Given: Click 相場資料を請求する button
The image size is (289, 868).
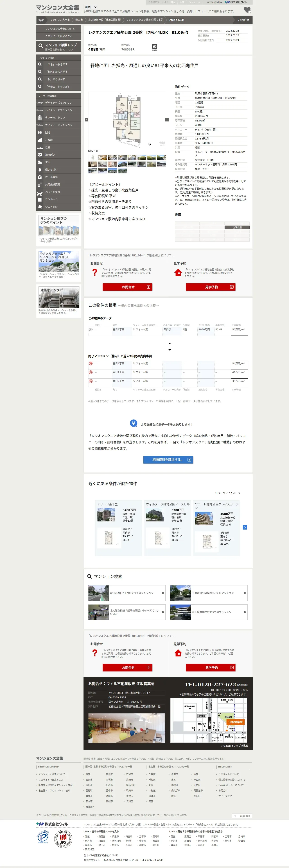Looking at the screenshot, I should (168, 460).
